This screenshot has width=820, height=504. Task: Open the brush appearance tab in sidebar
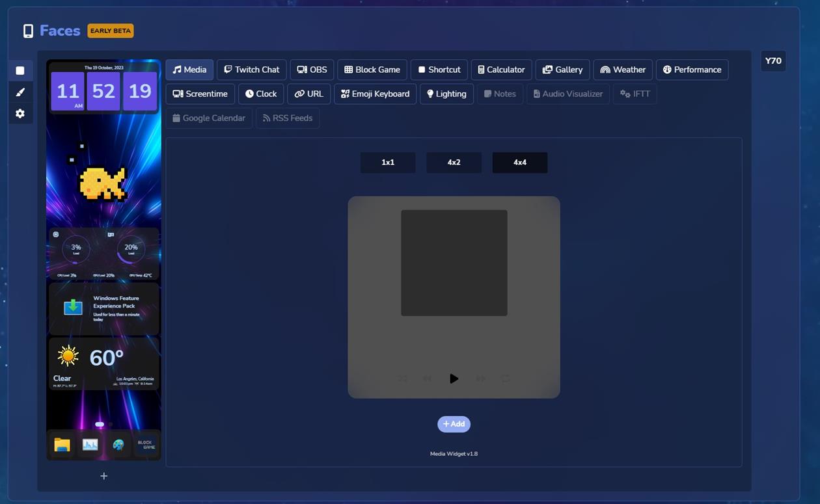point(20,92)
